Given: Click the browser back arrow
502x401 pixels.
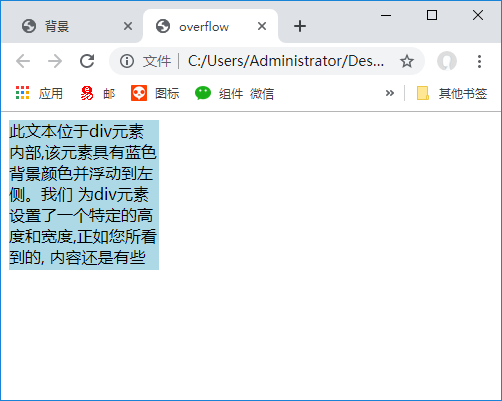Looking at the screenshot, I should pos(23,61).
